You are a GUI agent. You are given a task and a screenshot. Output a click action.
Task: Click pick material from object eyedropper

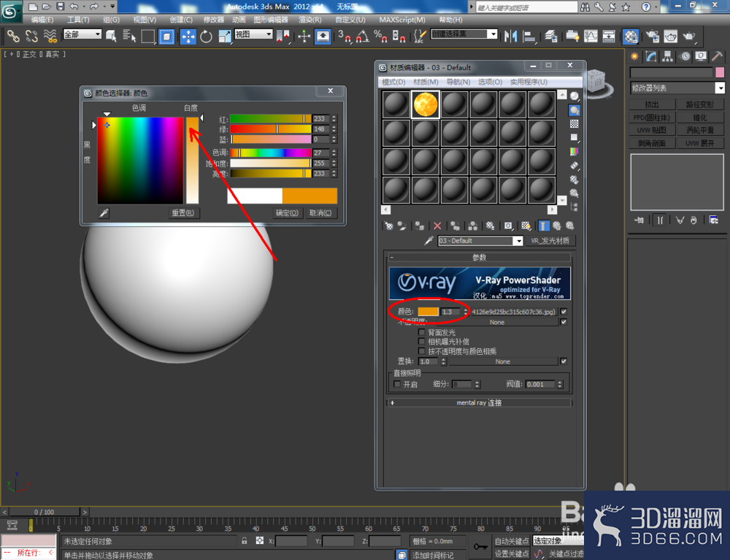(x=429, y=241)
